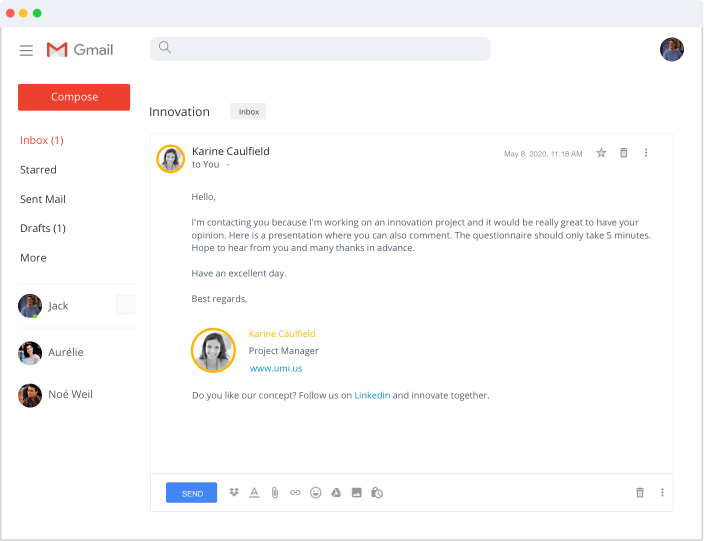The height and width of the screenshot is (541, 704).
Task: Click the message date May 8, 2020
Action: [543, 154]
